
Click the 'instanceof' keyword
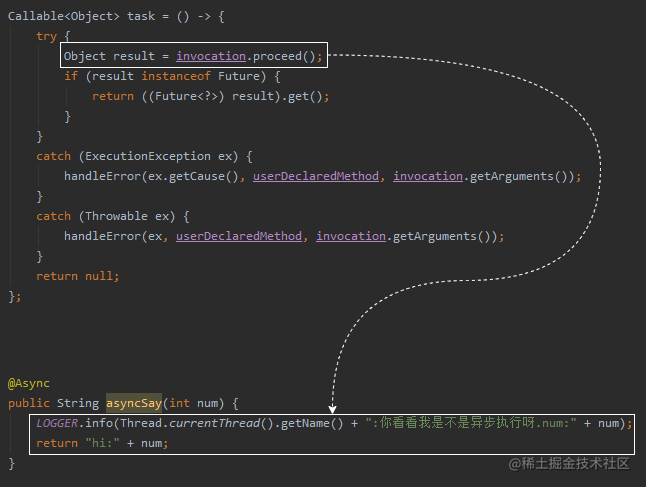[x=176, y=76]
